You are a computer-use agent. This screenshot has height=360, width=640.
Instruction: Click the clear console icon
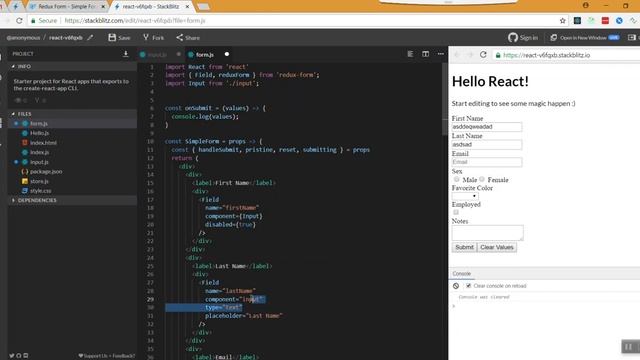[x=456, y=286]
